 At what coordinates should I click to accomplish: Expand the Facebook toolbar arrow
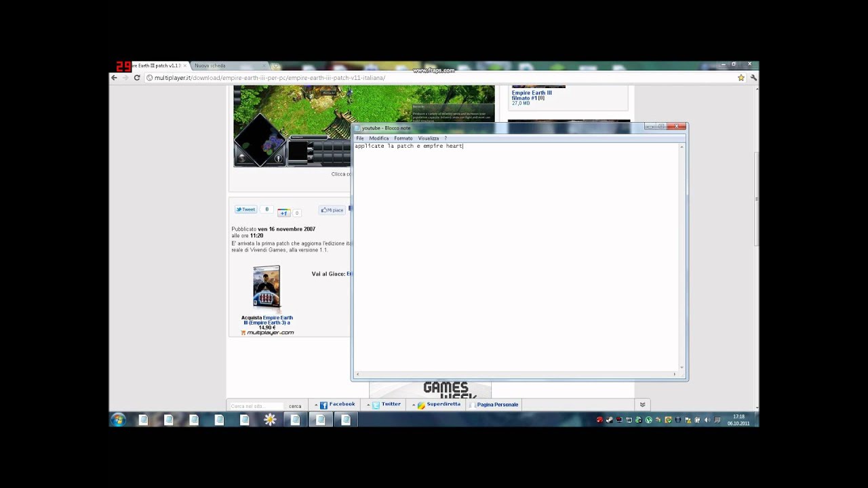tap(315, 405)
